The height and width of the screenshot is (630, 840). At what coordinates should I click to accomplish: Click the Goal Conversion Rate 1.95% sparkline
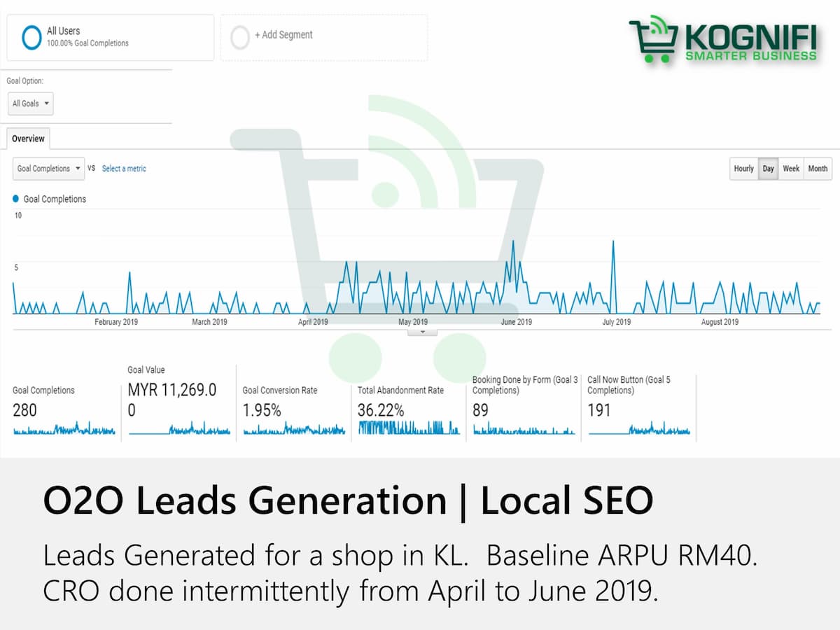tap(294, 429)
